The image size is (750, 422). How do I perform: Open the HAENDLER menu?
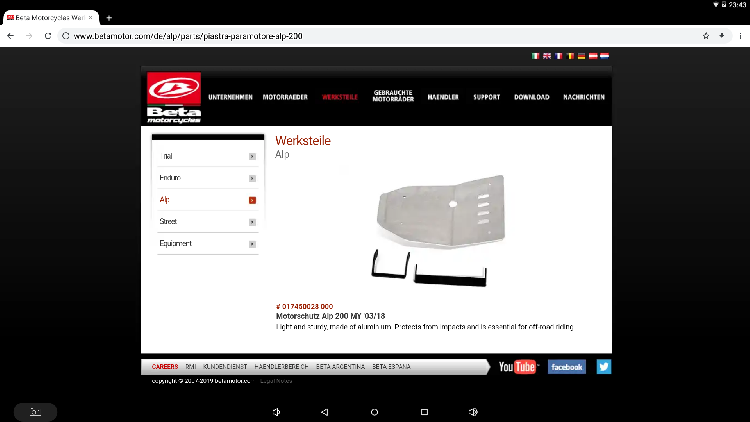(x=443, y=97)
